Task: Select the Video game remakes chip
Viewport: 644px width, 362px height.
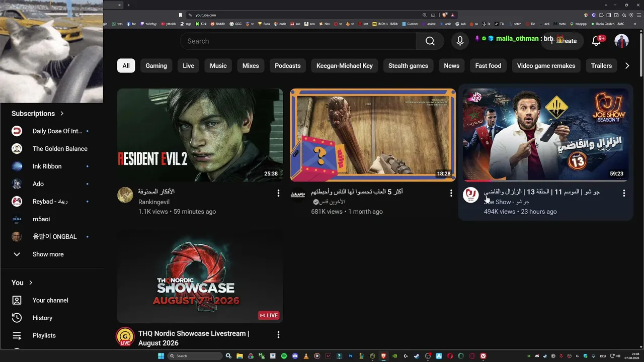Action: 546,66
